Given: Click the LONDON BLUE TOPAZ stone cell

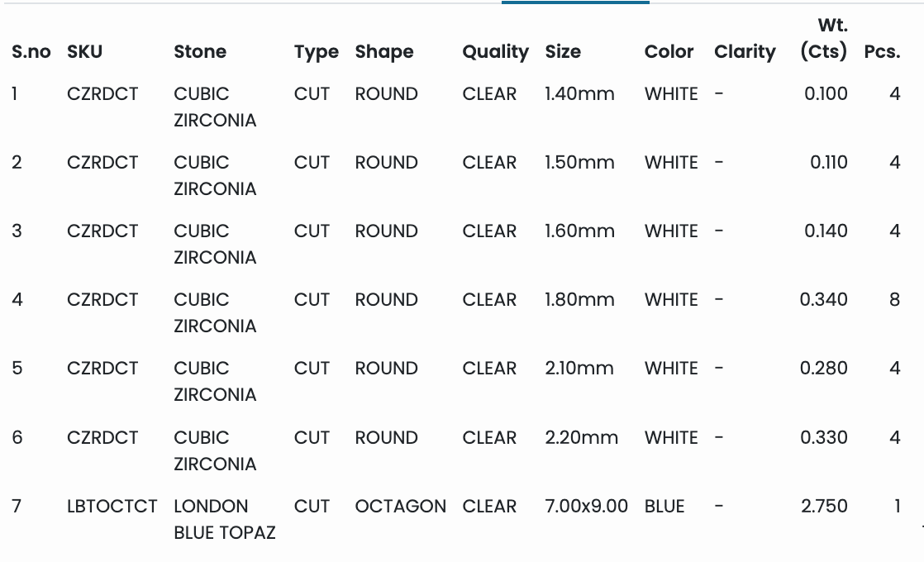Looking at the screenshot, I should pyautogui.click(x=224, y=519).
